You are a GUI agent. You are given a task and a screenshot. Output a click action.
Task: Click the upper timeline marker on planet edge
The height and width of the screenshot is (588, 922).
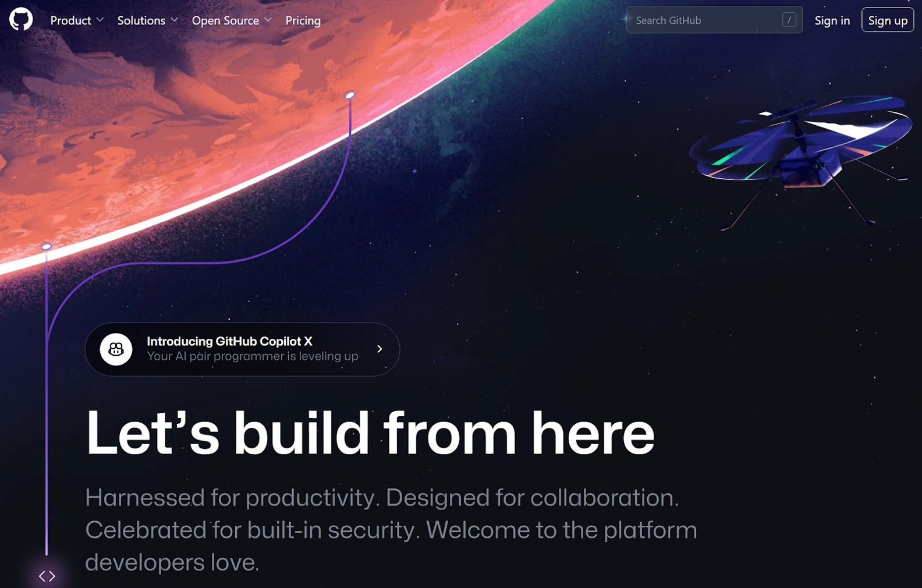tap(350, 95)
